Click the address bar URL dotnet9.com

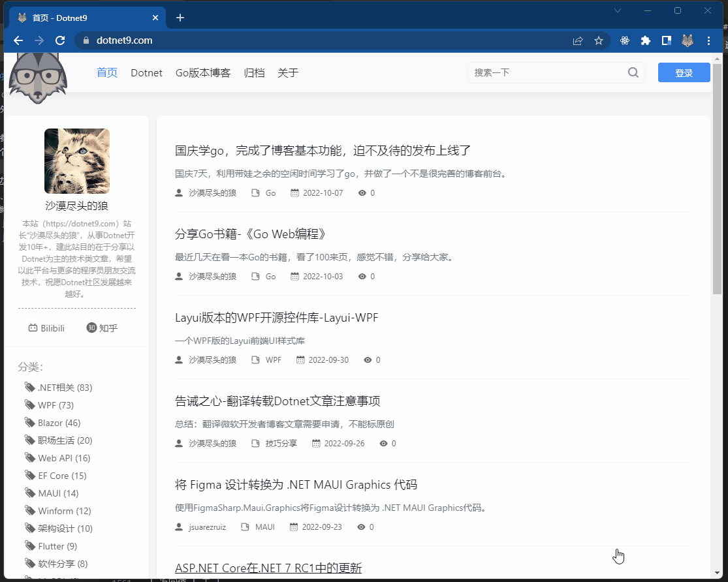click(125, 40)
